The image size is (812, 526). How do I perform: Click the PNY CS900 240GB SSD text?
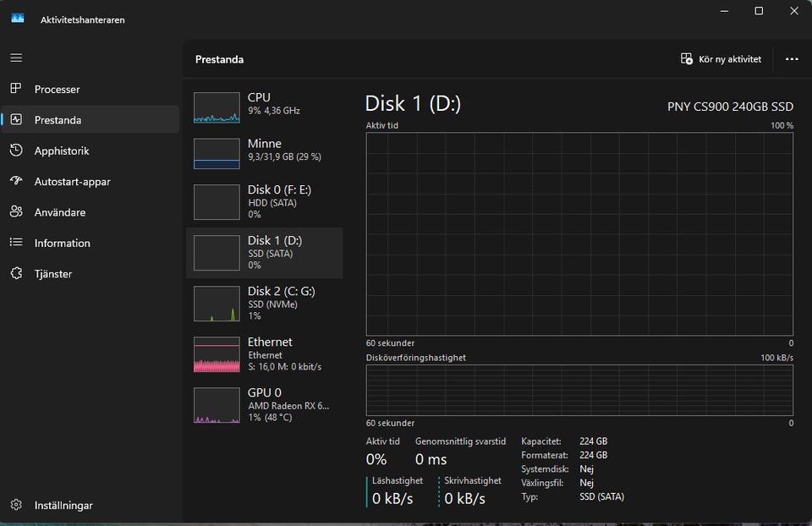(x=730, y=107)
